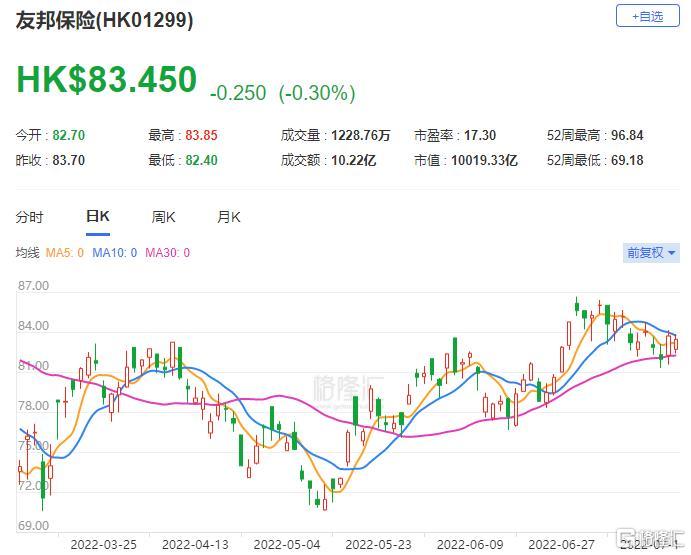Image resolution: width=691 pixels, height=555 pixels.
Task: Switch to the 分时 chart tab
Action: (29, 217)
